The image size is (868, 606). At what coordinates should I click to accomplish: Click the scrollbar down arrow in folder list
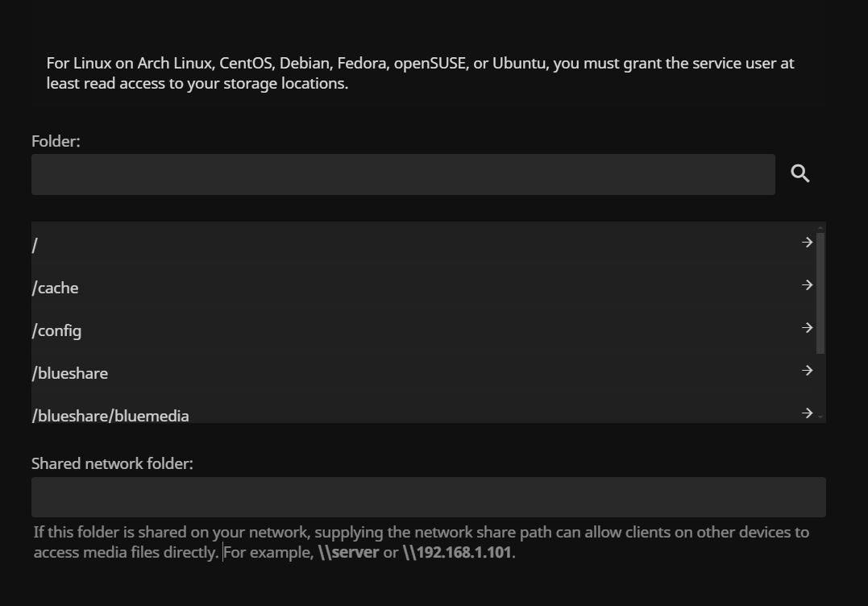[x=820, y=417]
